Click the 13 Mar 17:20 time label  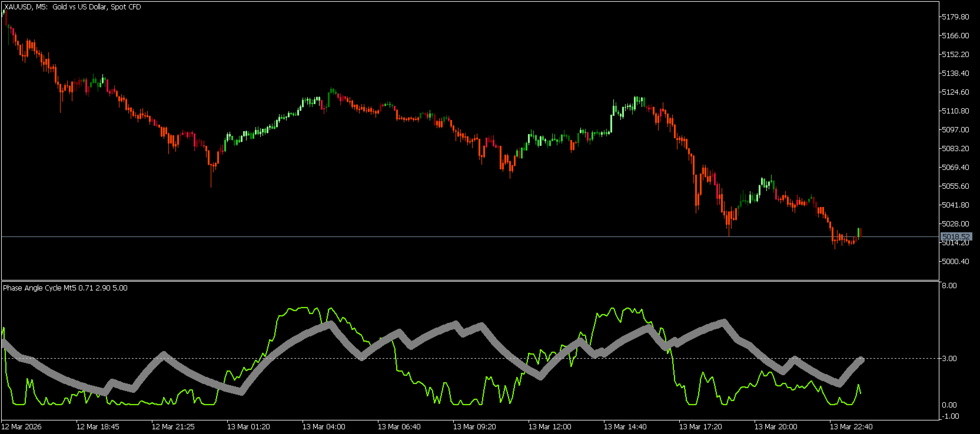pos(700,427)
